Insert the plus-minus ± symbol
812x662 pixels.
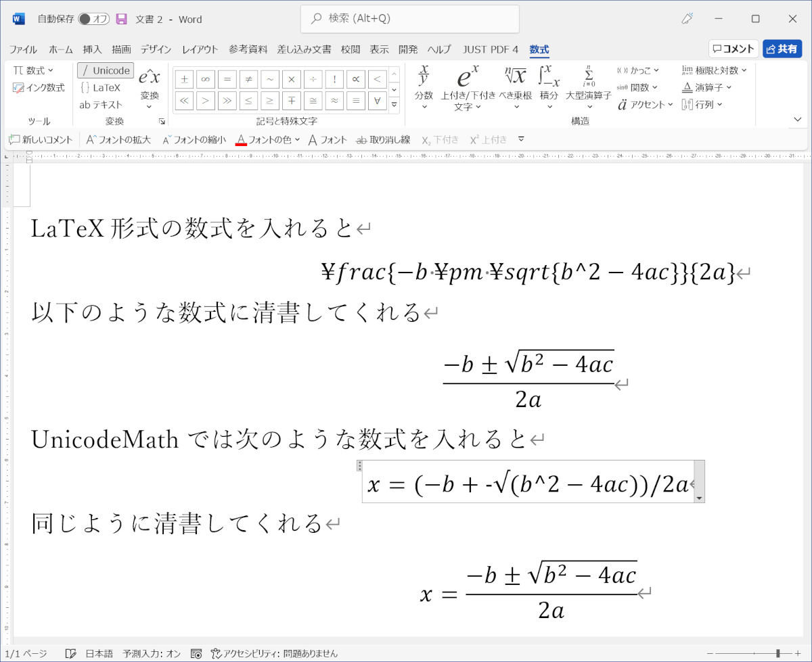click(x=185, y=79)
